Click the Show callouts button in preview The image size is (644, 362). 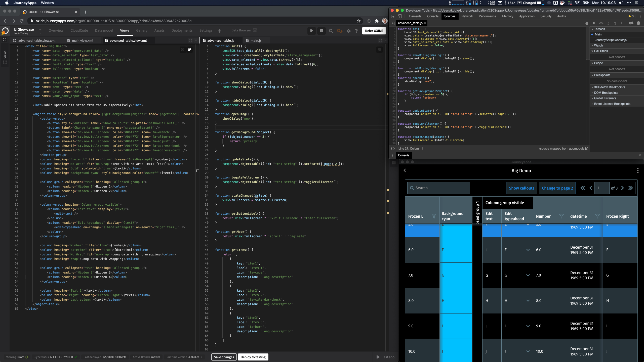[x=521, y=188]
